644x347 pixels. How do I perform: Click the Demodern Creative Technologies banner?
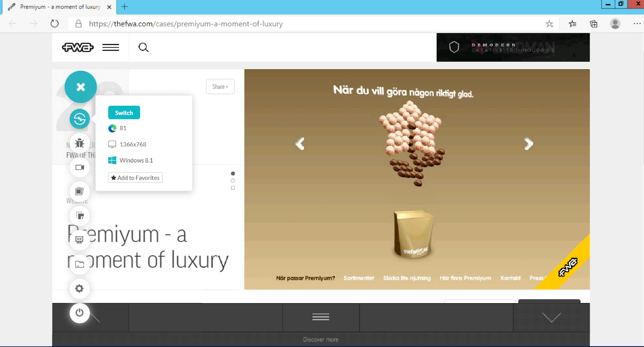tap(513, 47)
